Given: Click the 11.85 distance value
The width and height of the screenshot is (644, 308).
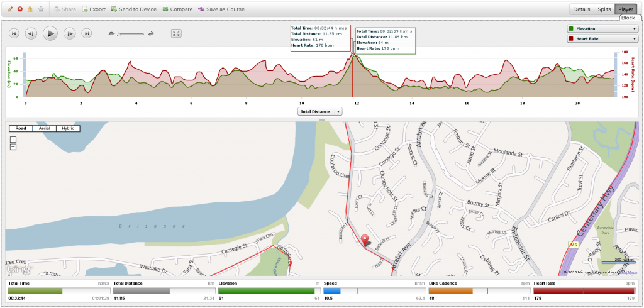Looking at the screenshot, I should pyautogui.click(x=119, y=298).
